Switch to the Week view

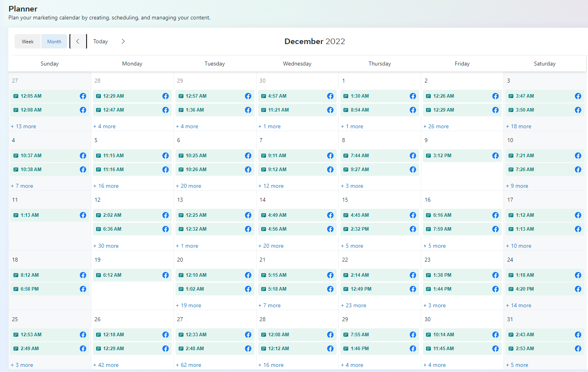28,42
